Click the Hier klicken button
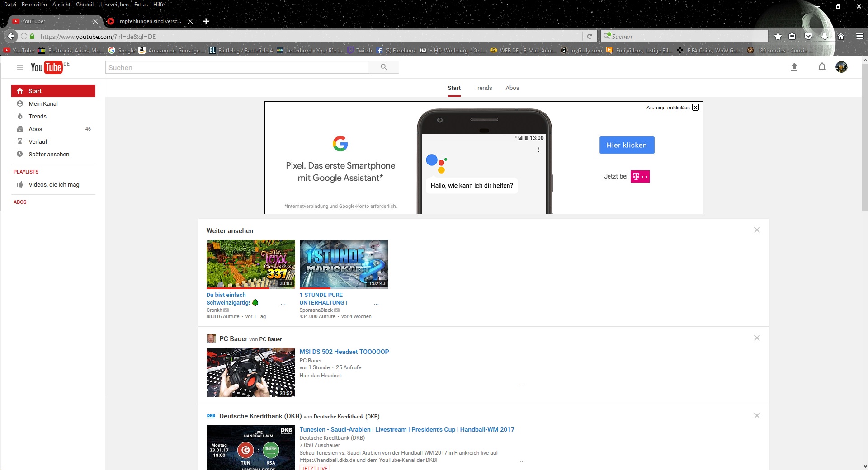The image size is (868, 470). (627, 145)
